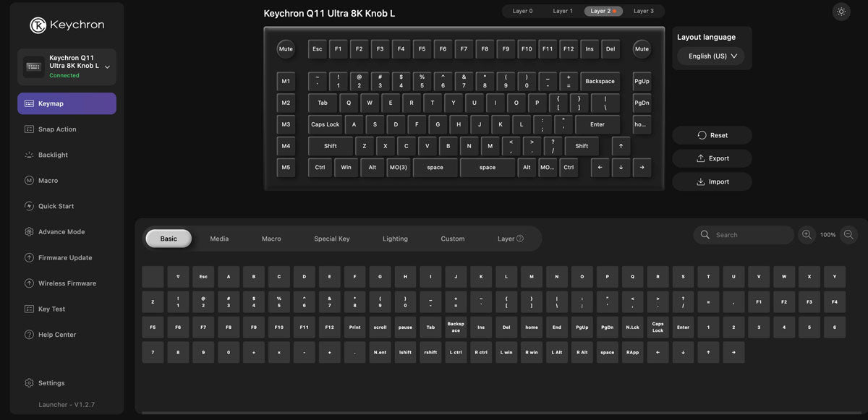Click the Reset button
Image resolution: width=868 pixels, height=420 pixels.
tap(712, 135)
